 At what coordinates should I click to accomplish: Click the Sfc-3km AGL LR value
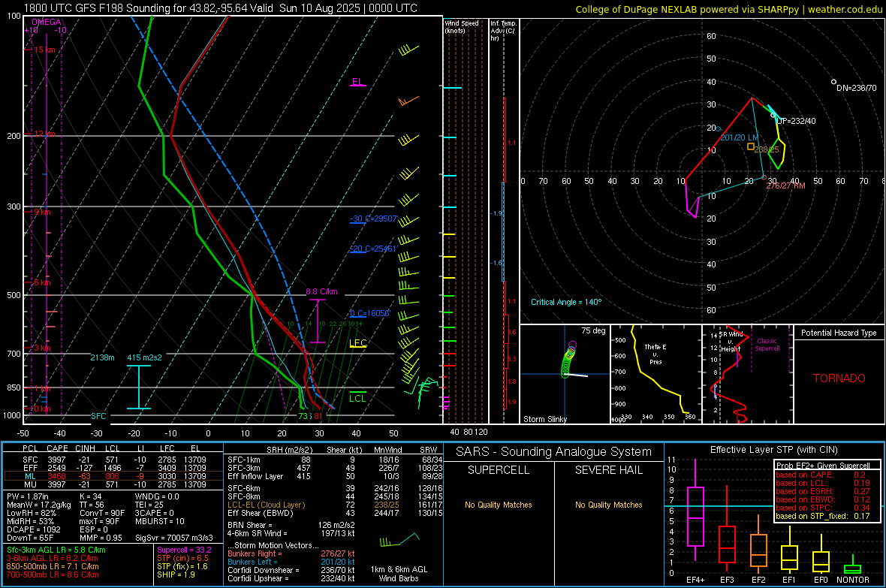pyautogui.click(x=56, y=550)
